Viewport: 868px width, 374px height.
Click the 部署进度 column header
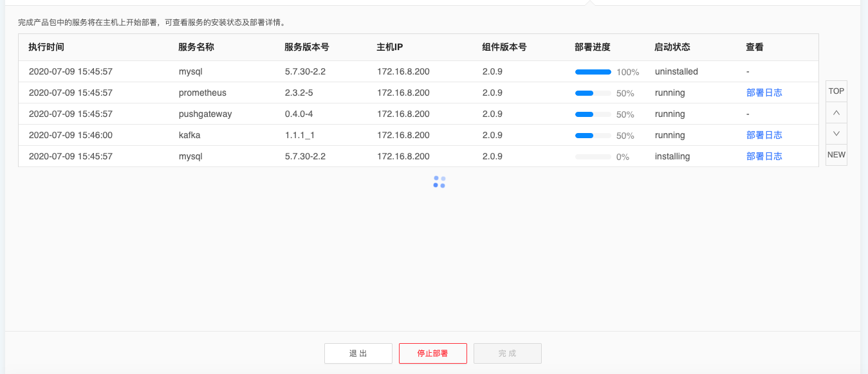[x=592, y=48]
